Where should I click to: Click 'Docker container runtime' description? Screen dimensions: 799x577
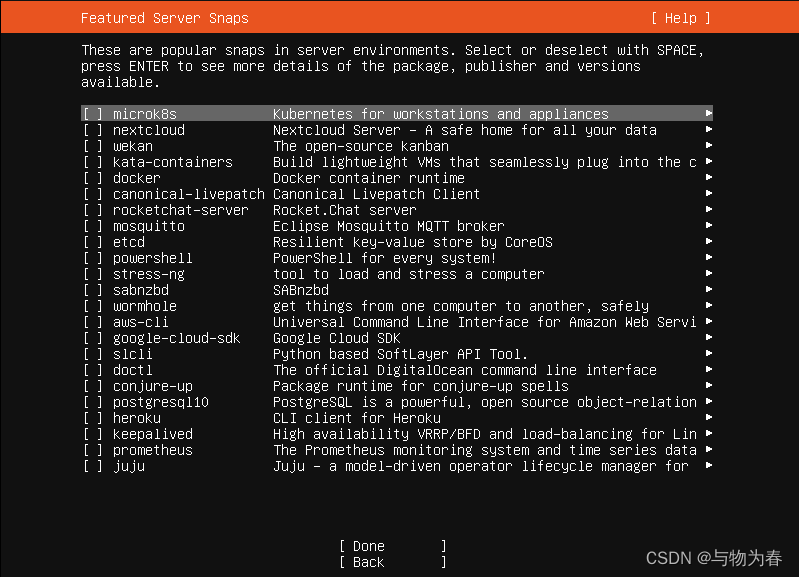click(x=369, y=178)
